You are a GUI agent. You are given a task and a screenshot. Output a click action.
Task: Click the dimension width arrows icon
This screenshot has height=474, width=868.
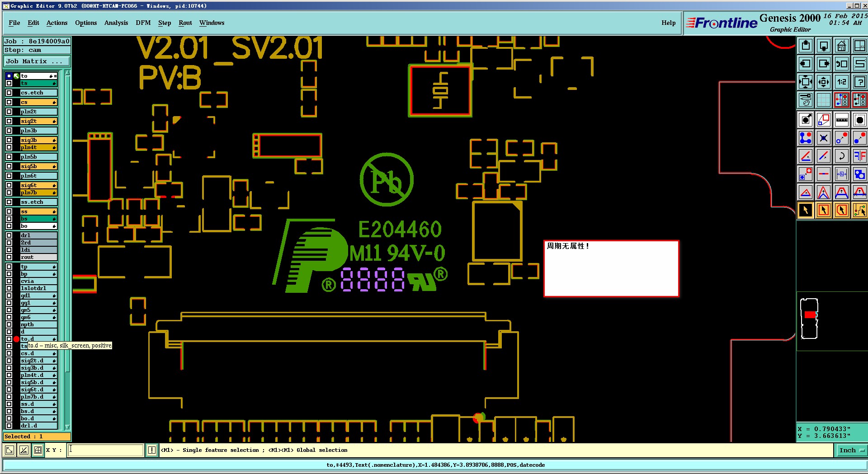point(842,174)
